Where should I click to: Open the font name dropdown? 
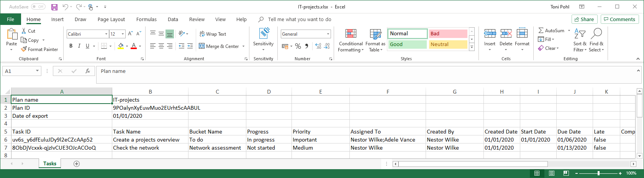coord(106,34)
